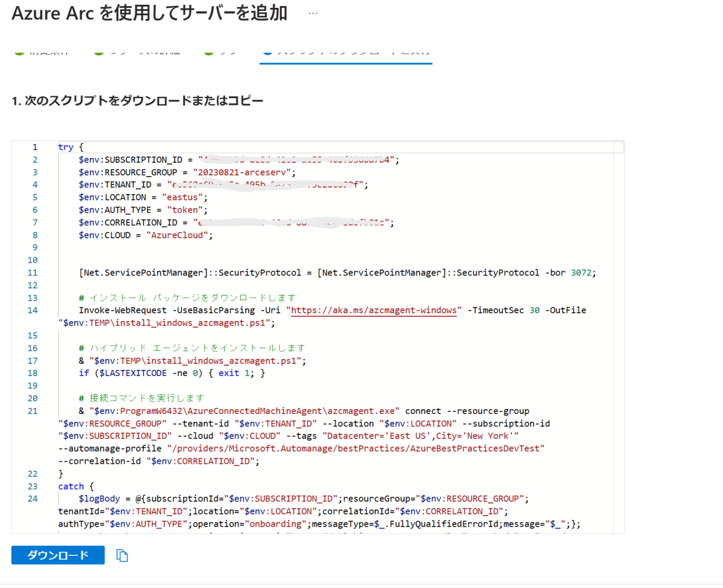Click the tags string with City='New York'
This screenshot has width=723, height=588.
[421, 436]
